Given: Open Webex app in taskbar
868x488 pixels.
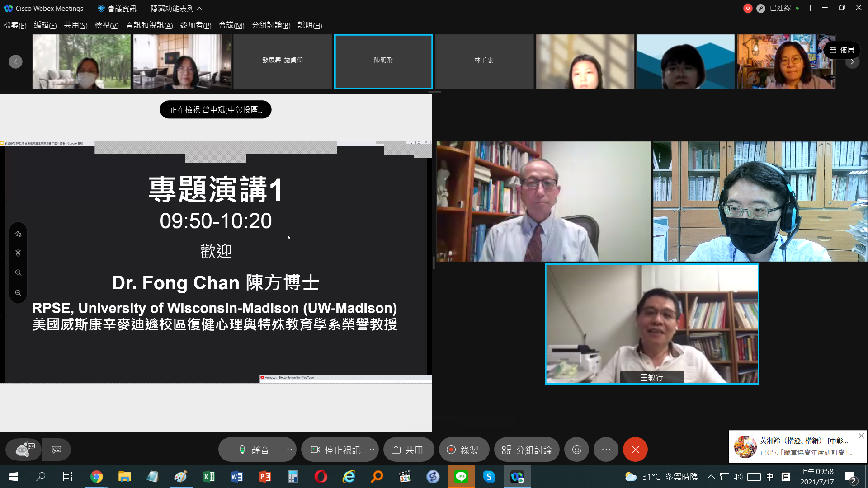Looking at the screenshot, I should point(517,477).
